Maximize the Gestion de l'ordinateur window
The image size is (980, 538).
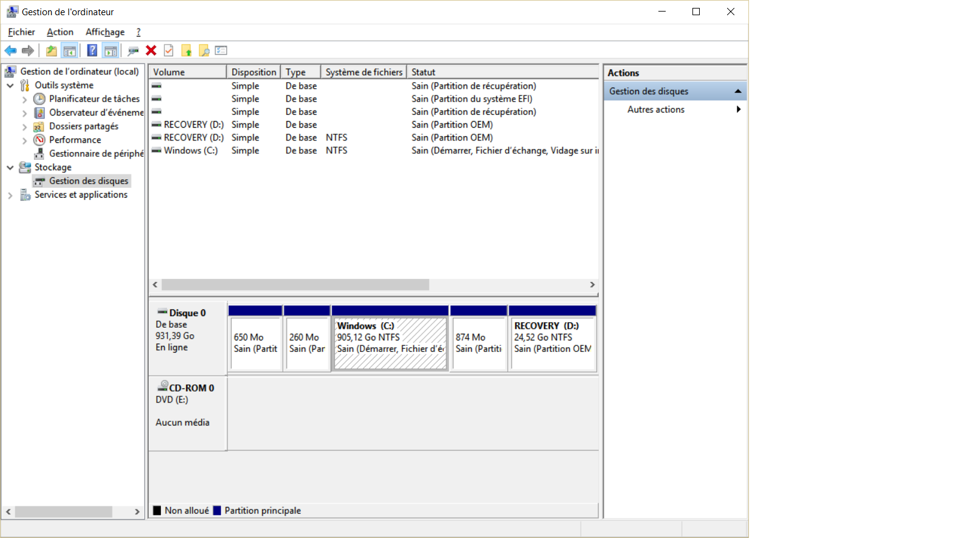click(696, 12)
